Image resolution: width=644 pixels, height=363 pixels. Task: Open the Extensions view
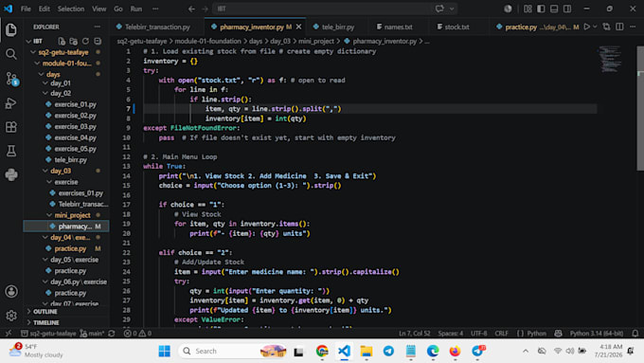[x=11, y=127]
